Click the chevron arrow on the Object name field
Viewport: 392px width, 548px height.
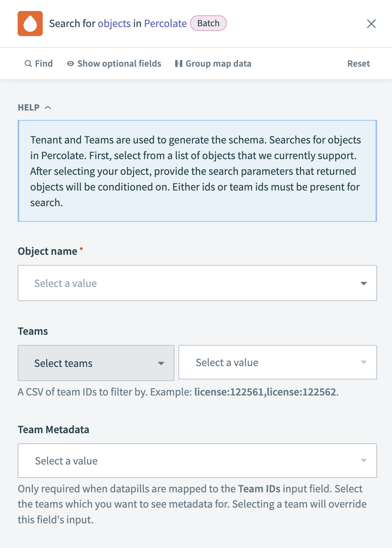364,283
